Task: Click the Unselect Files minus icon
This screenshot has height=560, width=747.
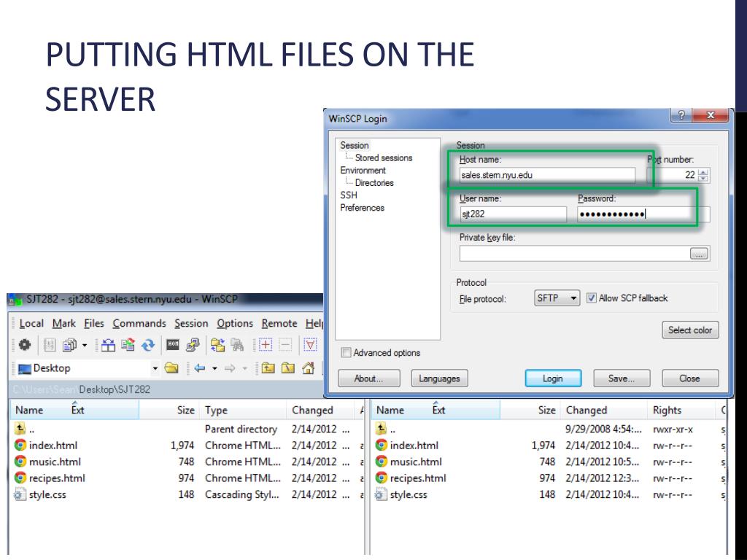Action: pos(285,344)
